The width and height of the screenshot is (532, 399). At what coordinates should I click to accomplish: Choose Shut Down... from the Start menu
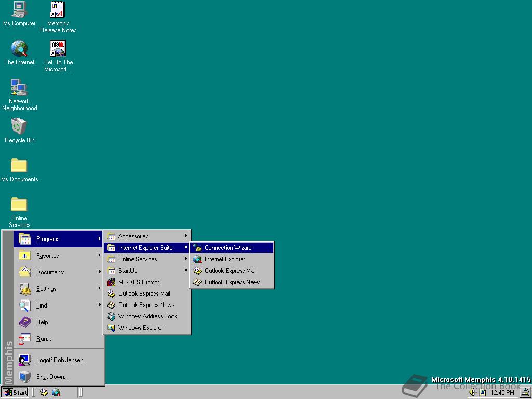pos(59,377)
